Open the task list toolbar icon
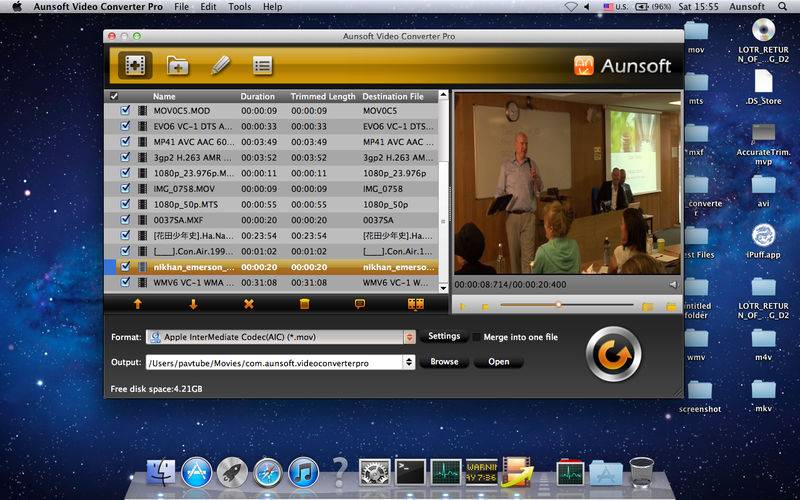The width and height of the screenshot is (800, 500). pyautogui.click(x=262, y=66)
